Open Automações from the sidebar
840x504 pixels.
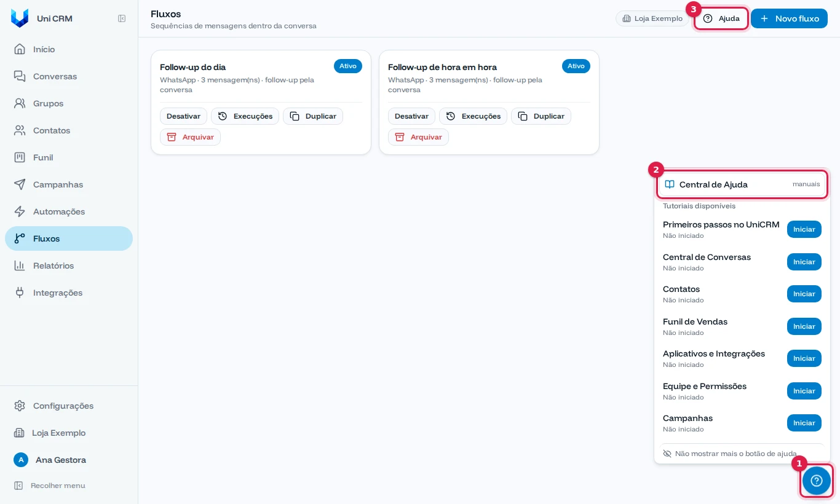pyautogui.click(x=69, y=211)
